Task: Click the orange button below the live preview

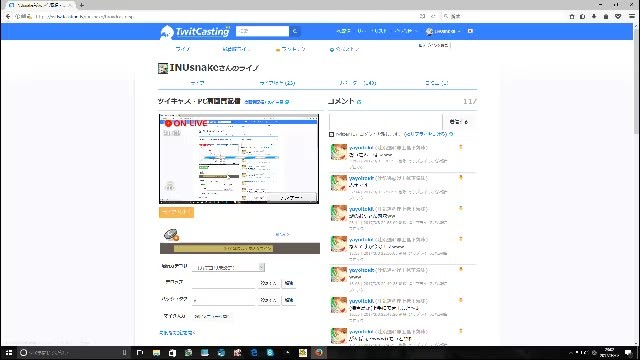Action: (x=176, y=212)
